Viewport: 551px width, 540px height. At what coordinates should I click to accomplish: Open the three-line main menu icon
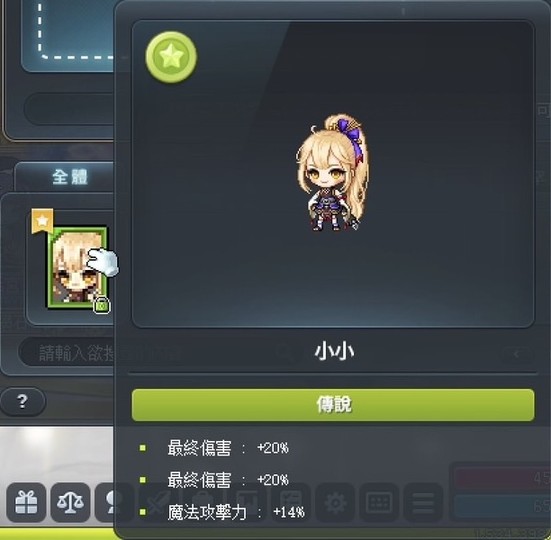(x=423, y=502)
